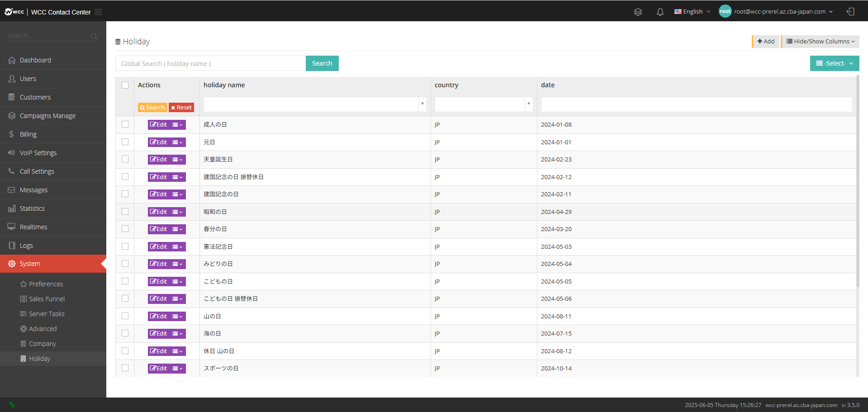Click Add to create a holiday
Viewport: 868px width, 412px height.
766,41
